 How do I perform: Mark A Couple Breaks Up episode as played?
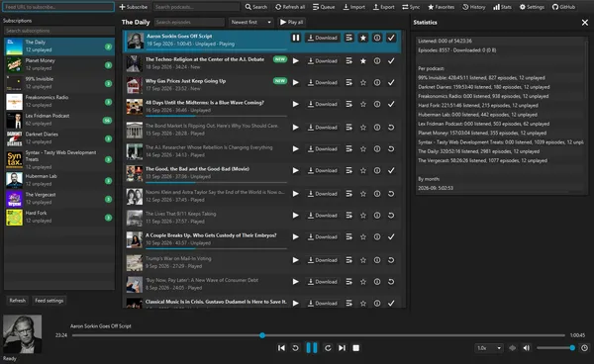pos(391,236)
